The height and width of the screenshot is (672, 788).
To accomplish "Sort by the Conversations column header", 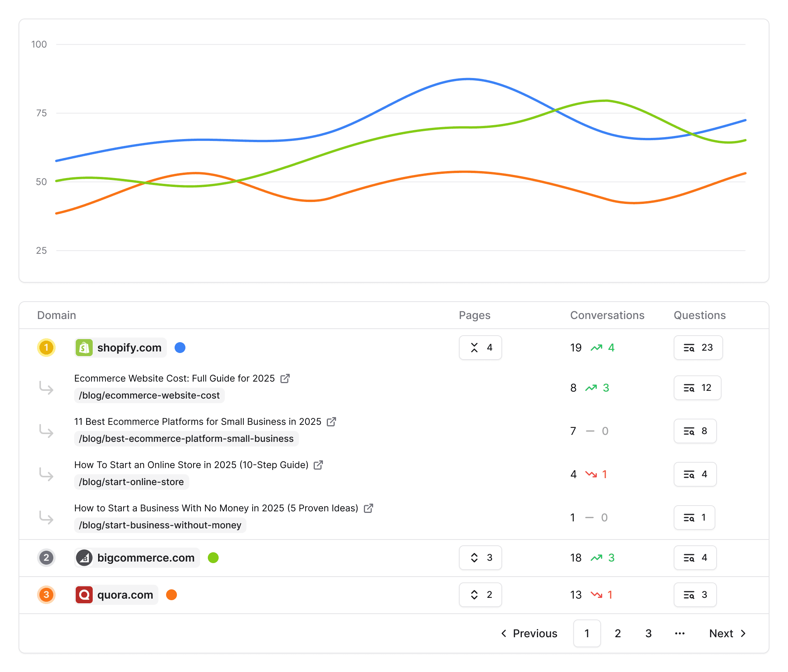I will point(607,315).
